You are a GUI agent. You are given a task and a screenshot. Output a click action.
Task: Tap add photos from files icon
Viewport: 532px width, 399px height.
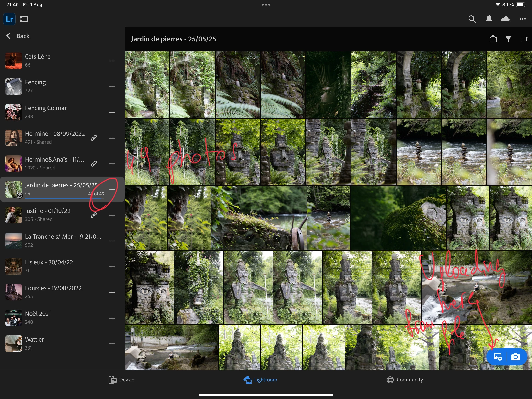pos(498,357)
